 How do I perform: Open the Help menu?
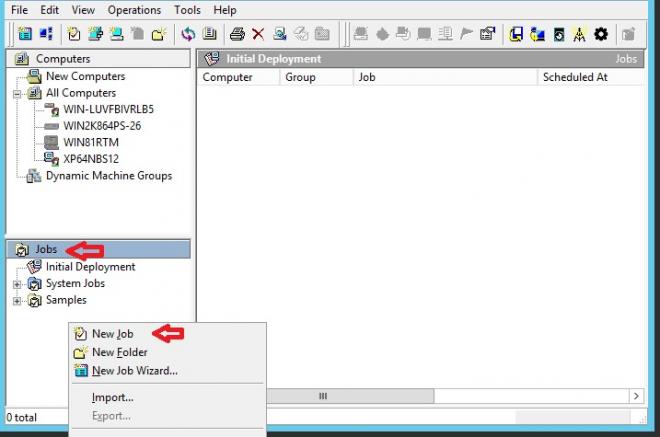[x=225, y=10]
